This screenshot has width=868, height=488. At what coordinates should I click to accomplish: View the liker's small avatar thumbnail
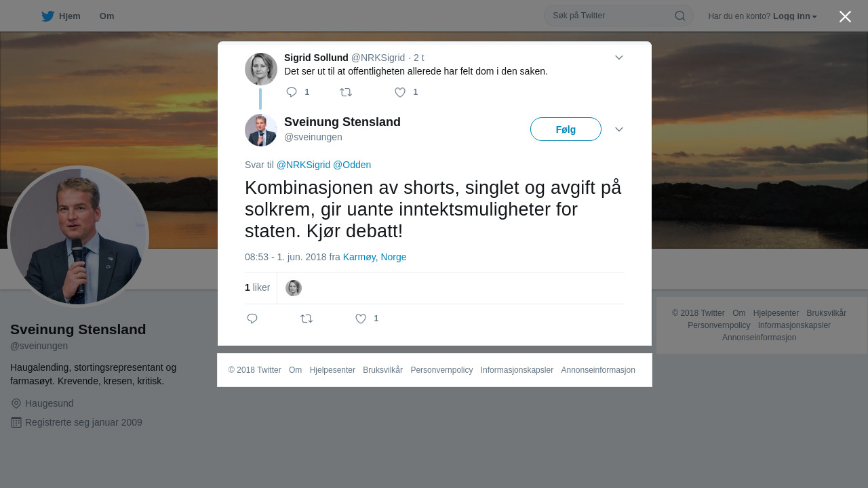pyautogui.click(x=294, y=288)
